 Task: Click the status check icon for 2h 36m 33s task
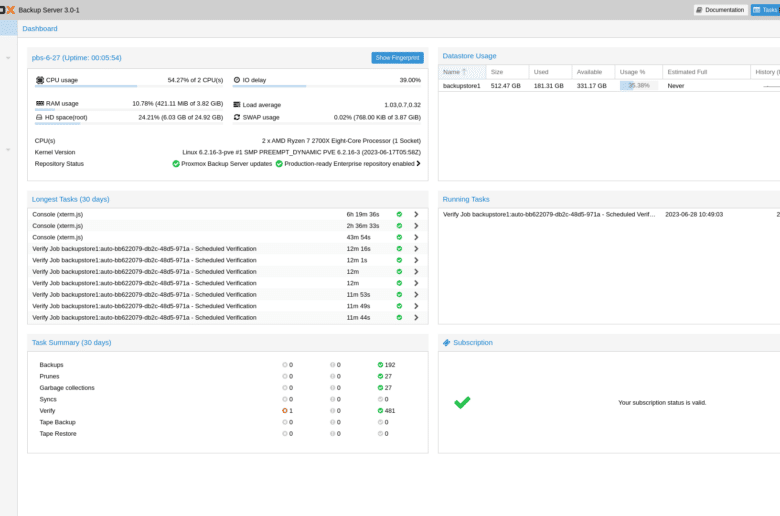[x=399, y=226]
